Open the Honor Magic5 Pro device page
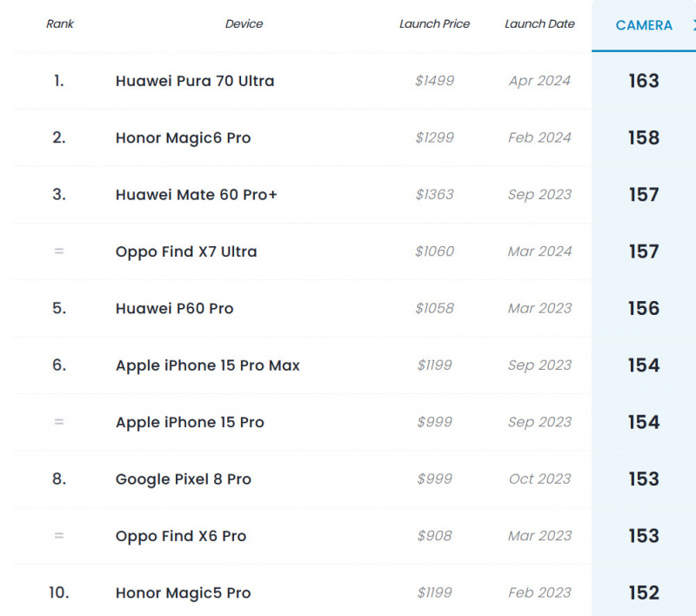The image size is (696, 616). [x=183, y=593]
